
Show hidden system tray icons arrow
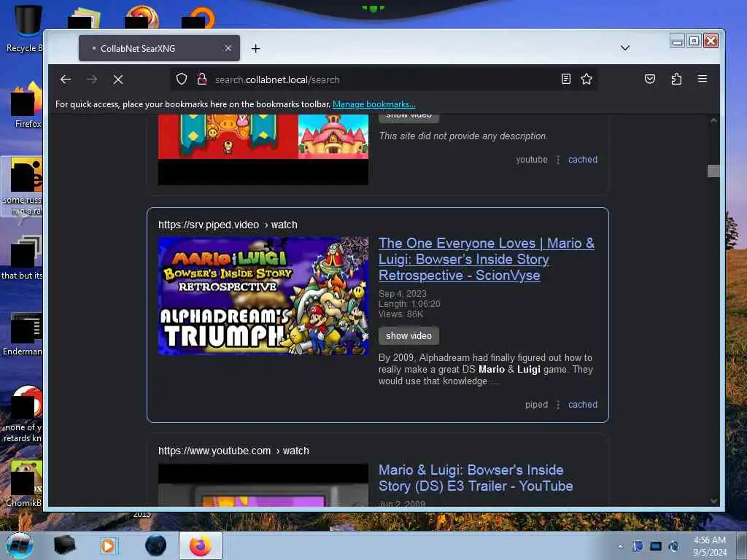pos(620,546)
